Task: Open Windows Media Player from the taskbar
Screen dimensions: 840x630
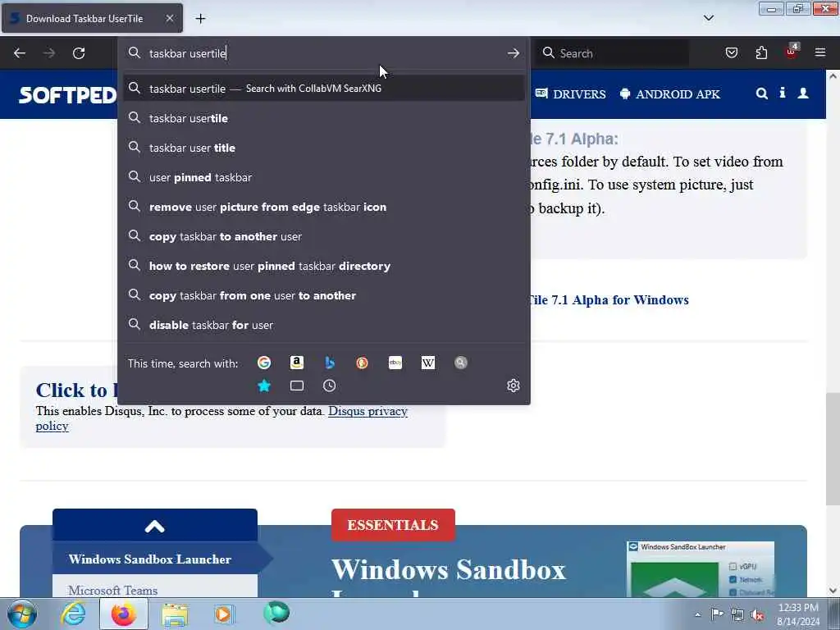Action: coord(223,614)
